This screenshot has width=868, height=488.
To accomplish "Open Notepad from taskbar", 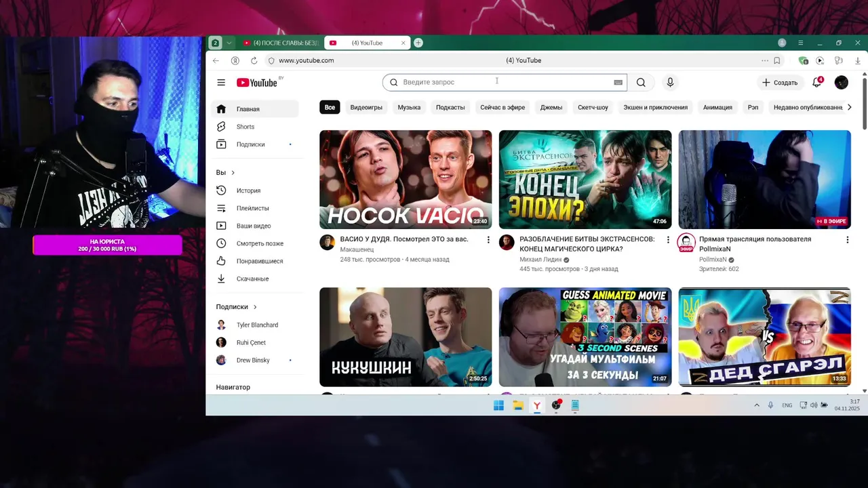I will (575, 405).
